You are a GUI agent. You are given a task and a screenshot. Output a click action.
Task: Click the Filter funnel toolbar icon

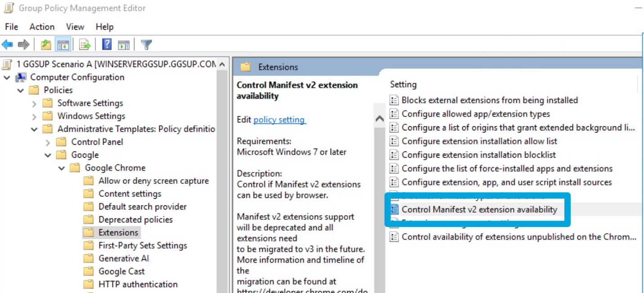click(146, 44)
